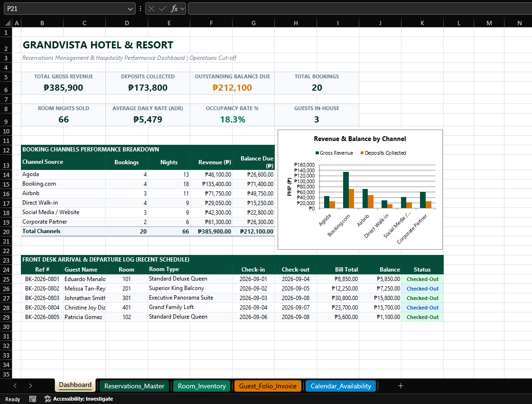Select the Dashboard sheet tab
The width and height of the screenshot is (532, 404).
(x=75, y=385)
